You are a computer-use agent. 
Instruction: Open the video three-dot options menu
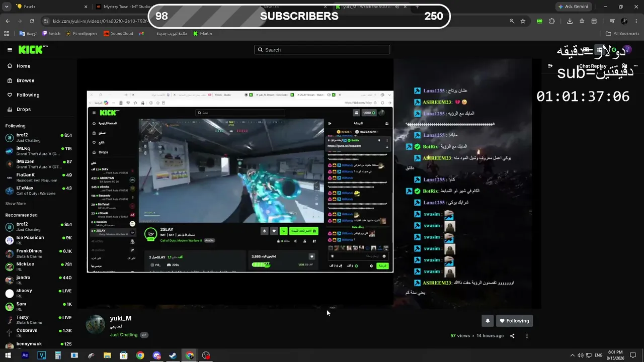(527, 336)
